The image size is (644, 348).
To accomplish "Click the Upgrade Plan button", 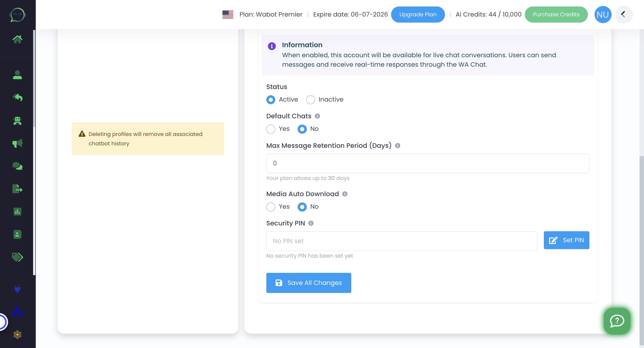I will click(x=417, y=15).
